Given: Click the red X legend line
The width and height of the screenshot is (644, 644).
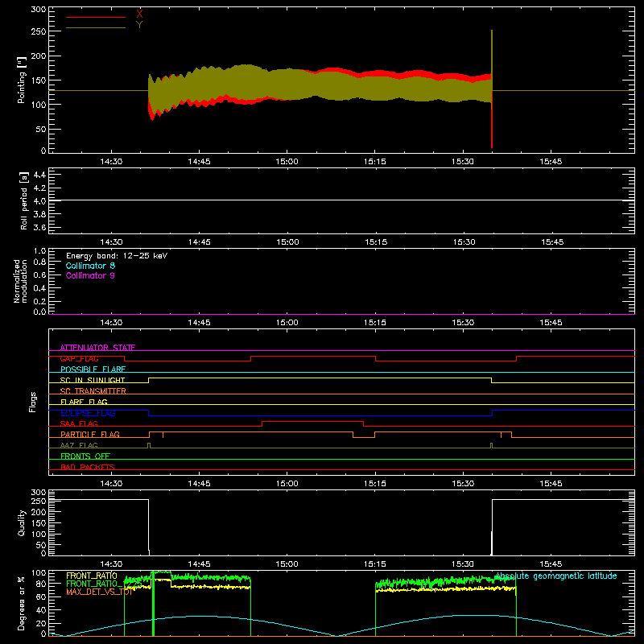Looking at the screenshot, I should pos(96,17).
